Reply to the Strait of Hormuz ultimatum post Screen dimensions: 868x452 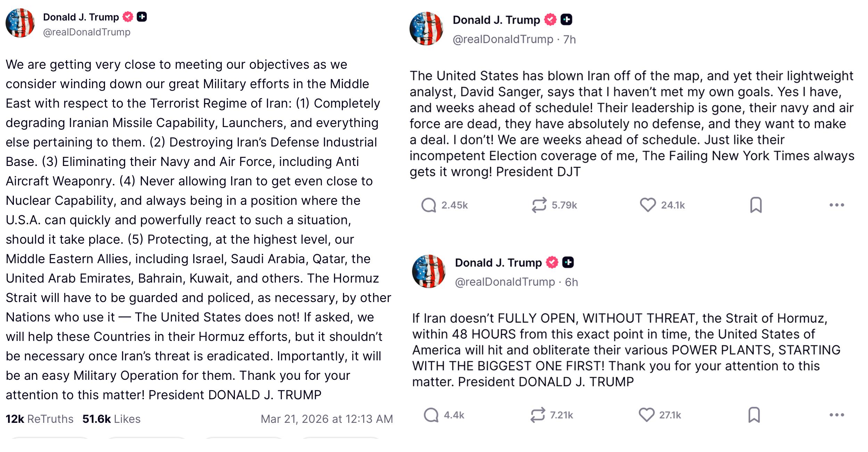click(431, 415)
